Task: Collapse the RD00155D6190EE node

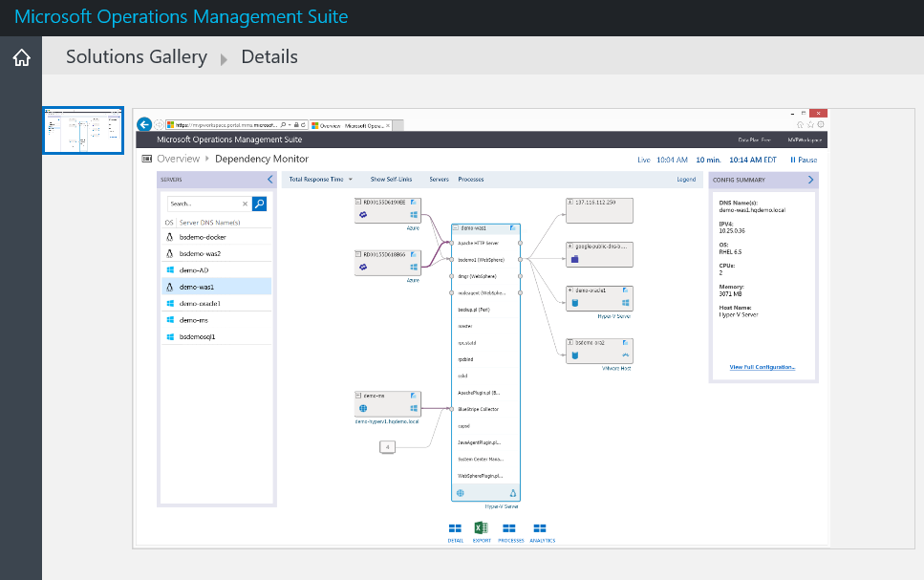Action: point(358,202)
